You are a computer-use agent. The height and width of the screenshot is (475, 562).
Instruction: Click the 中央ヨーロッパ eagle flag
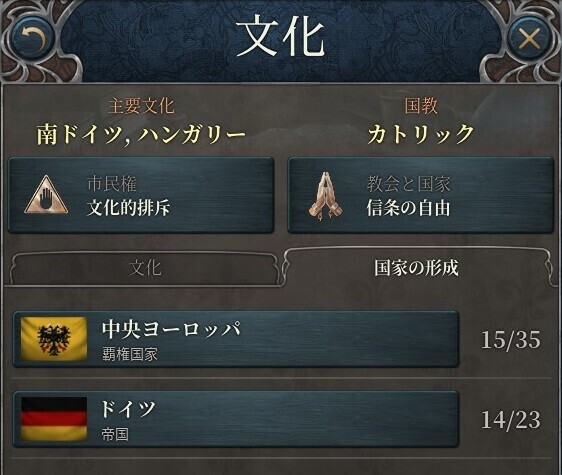pyautogui.click(x=54, y=338)
